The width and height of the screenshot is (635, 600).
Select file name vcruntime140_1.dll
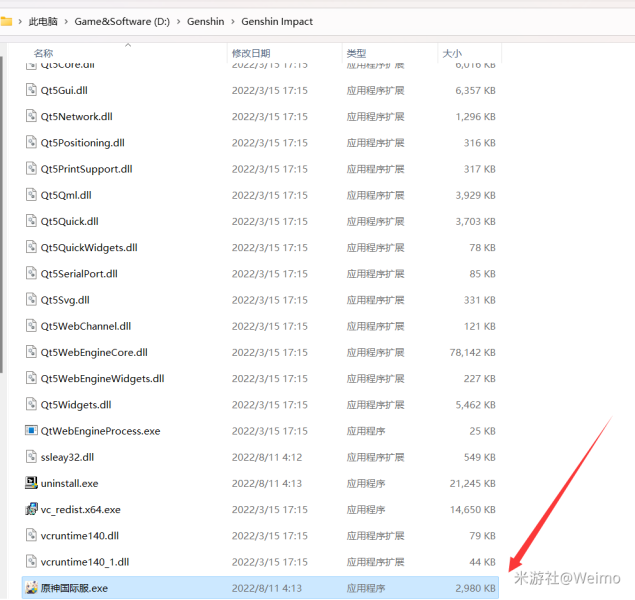pyautogui.click(x=85, y=562)
